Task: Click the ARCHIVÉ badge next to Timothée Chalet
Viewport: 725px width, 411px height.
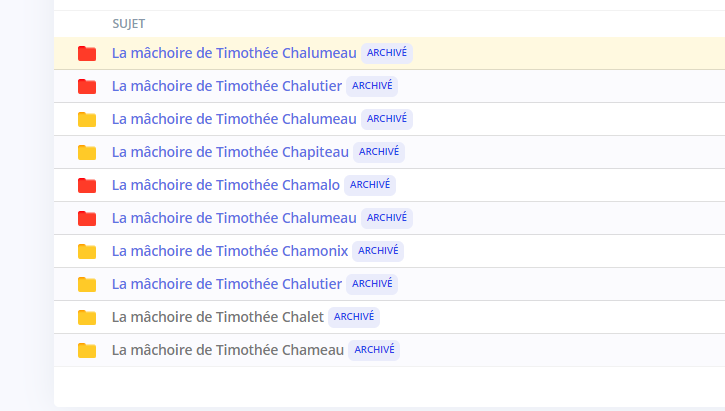Action: click(354, 317)
